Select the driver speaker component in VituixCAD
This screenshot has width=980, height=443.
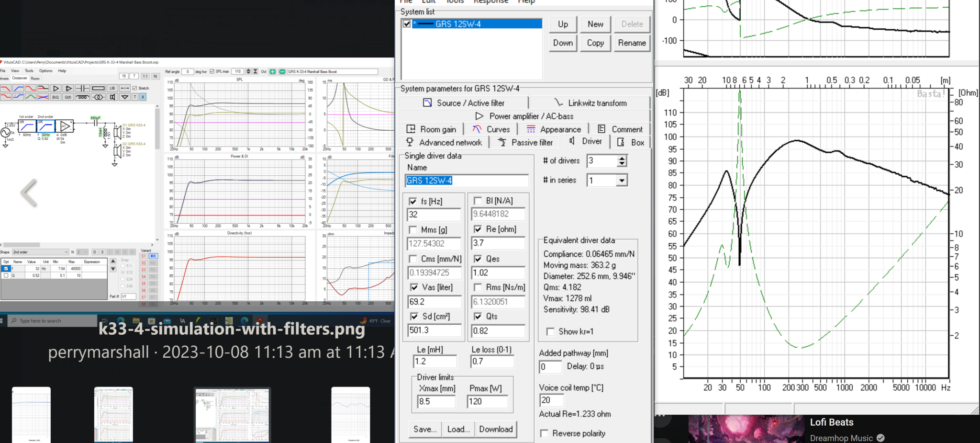pos(112,97)
